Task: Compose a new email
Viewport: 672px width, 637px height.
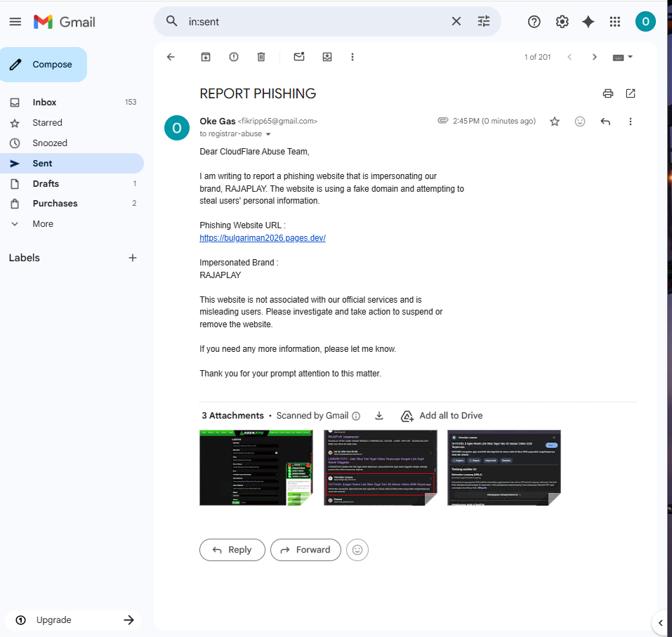Action: point(44,65)
